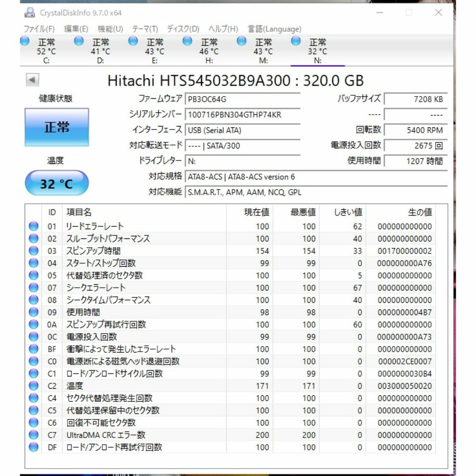Viewport: 476px width, 476px height.
Task: Click status icon for 03 スピンアップ時間
Action: tap(33, 250)
